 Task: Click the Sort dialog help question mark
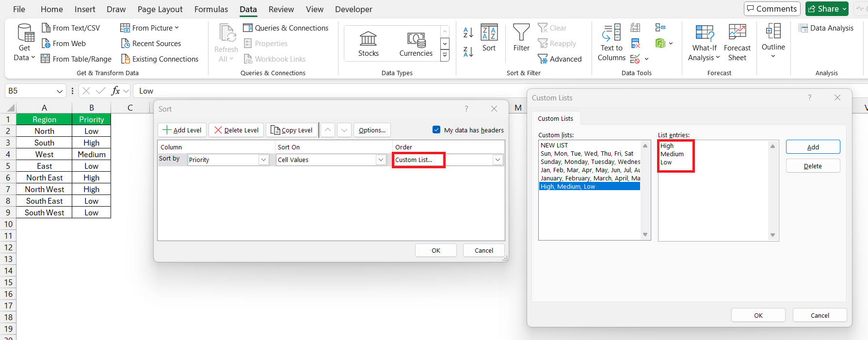(466, 109)
